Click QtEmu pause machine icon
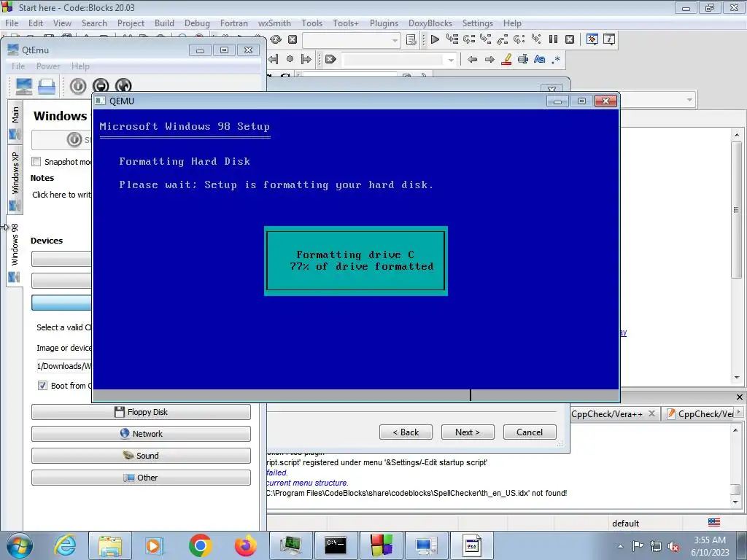747x560 pixels. click(x=101, y=86)
